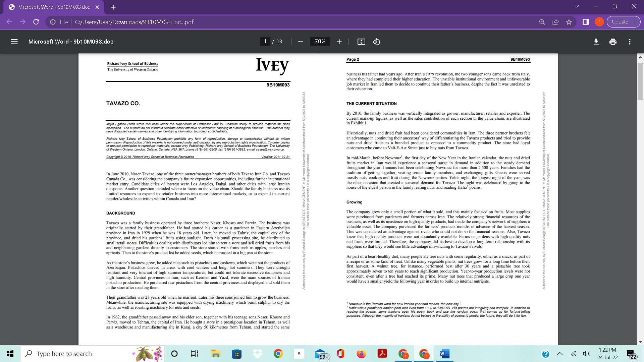Open the Word app in taskbar
644x362 pixels.
(x=444, y=354)
